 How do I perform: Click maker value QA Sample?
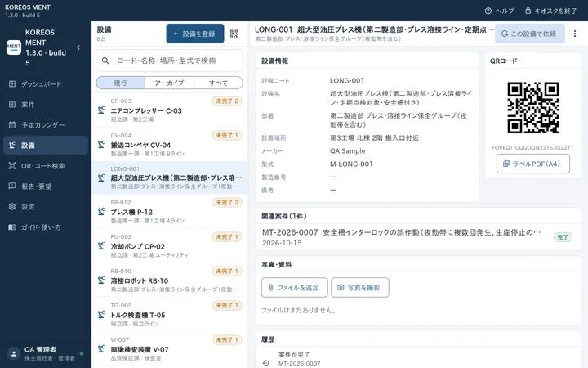click(348, 151)
